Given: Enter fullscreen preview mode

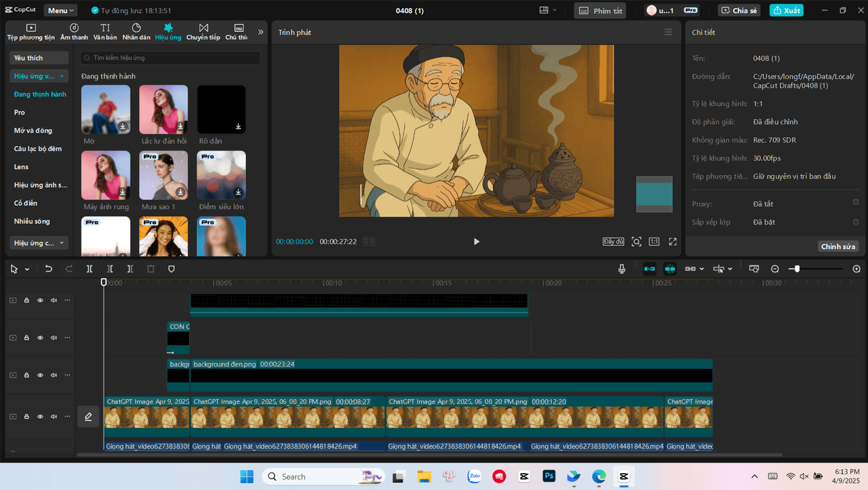Looking at the screenshot, I should (673, 242).
